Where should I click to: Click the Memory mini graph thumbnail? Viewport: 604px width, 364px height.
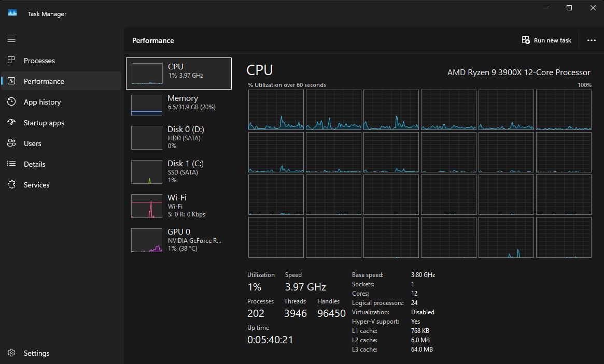tap(147, 105)
